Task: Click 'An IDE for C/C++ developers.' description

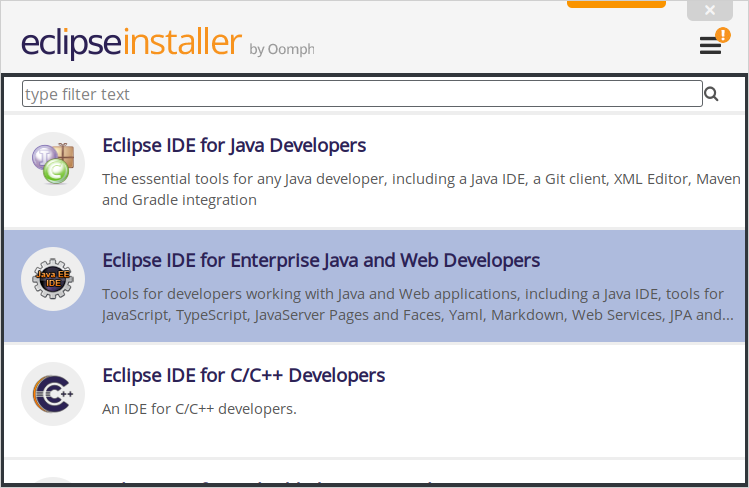Action: [199, 409]
